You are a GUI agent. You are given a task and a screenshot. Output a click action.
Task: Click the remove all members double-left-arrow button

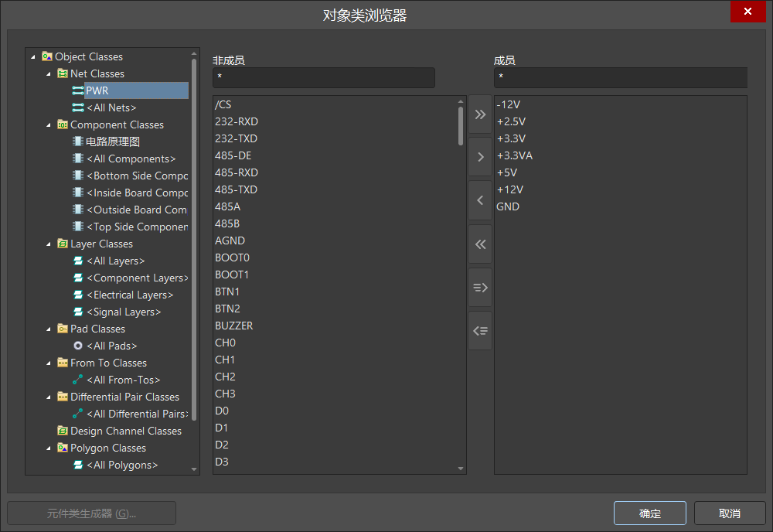tap(480, 244)
